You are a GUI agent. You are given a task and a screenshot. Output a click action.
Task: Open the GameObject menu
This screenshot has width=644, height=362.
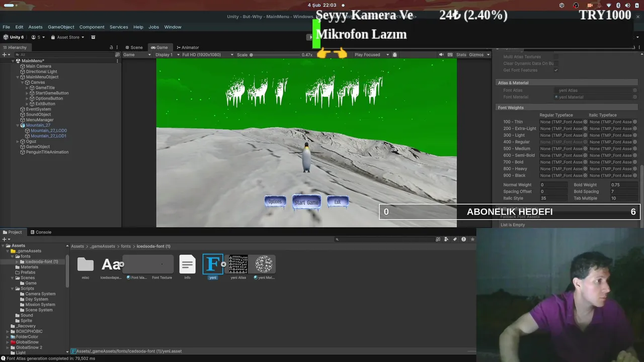coord(61,27)
